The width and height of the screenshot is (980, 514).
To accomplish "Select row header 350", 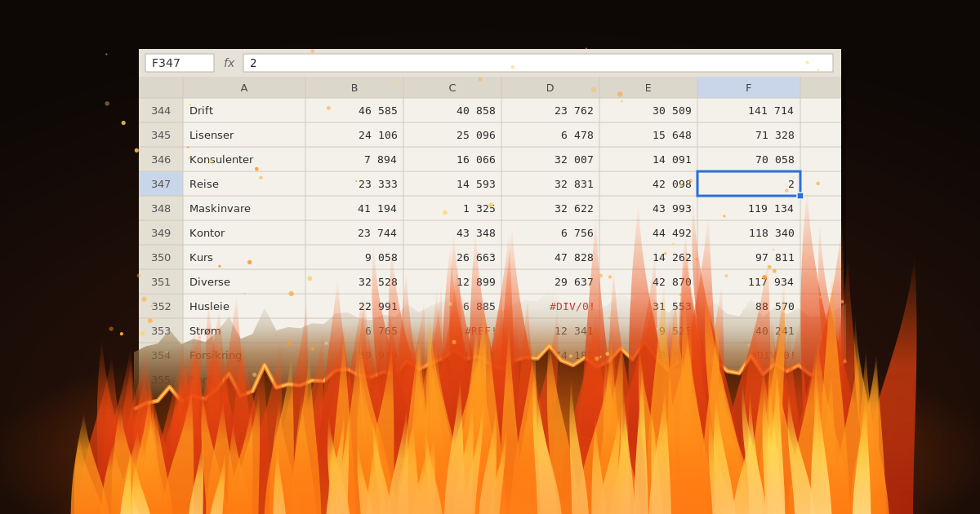I will [x=161, y=258].
